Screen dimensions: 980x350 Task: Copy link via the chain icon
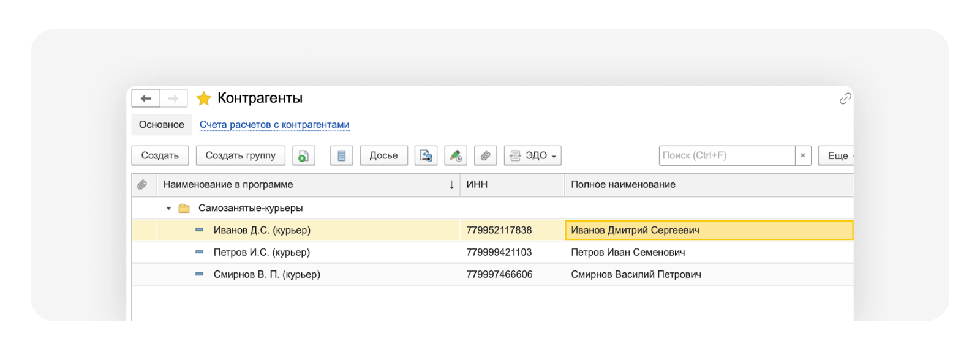point(845,99)
